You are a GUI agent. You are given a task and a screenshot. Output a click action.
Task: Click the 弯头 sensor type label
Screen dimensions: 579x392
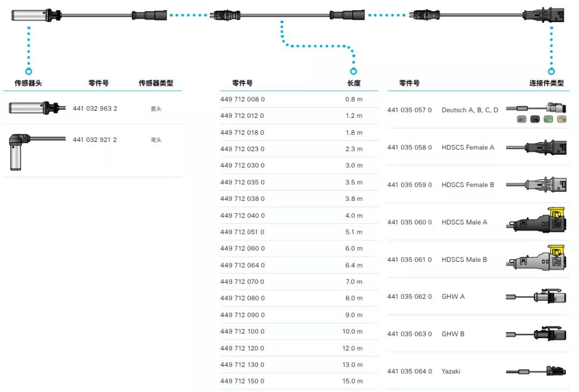coord(155,140)
